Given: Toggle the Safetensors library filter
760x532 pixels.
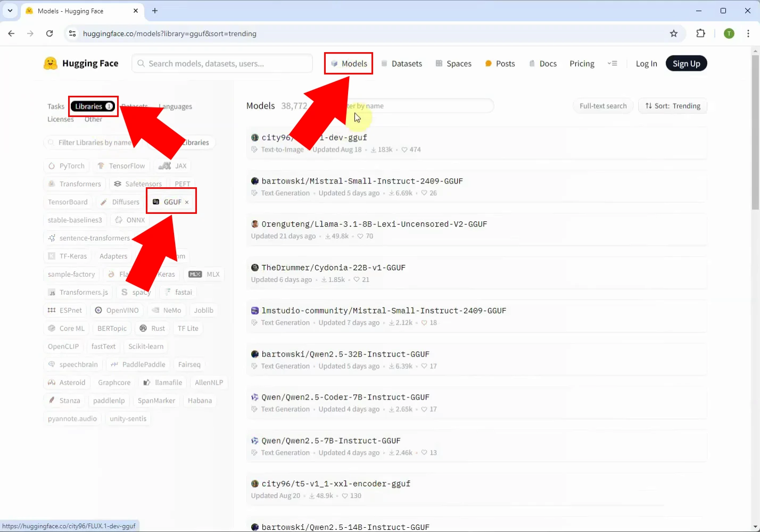Looking at the screenshot, I should point(138,184).
